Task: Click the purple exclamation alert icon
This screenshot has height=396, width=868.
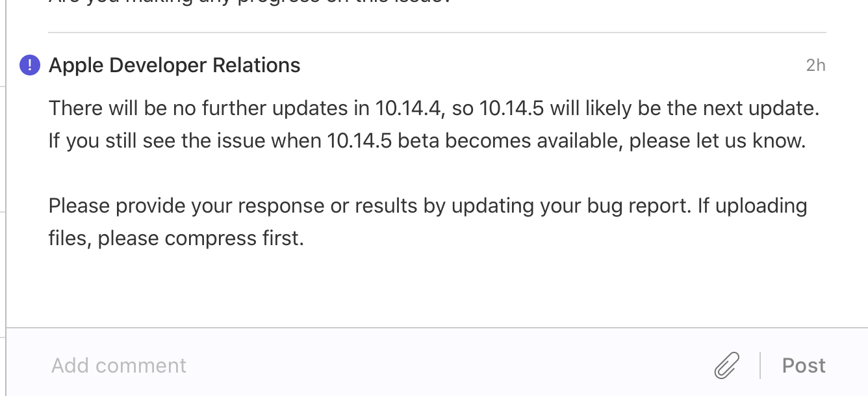Action: coord(30,65)
